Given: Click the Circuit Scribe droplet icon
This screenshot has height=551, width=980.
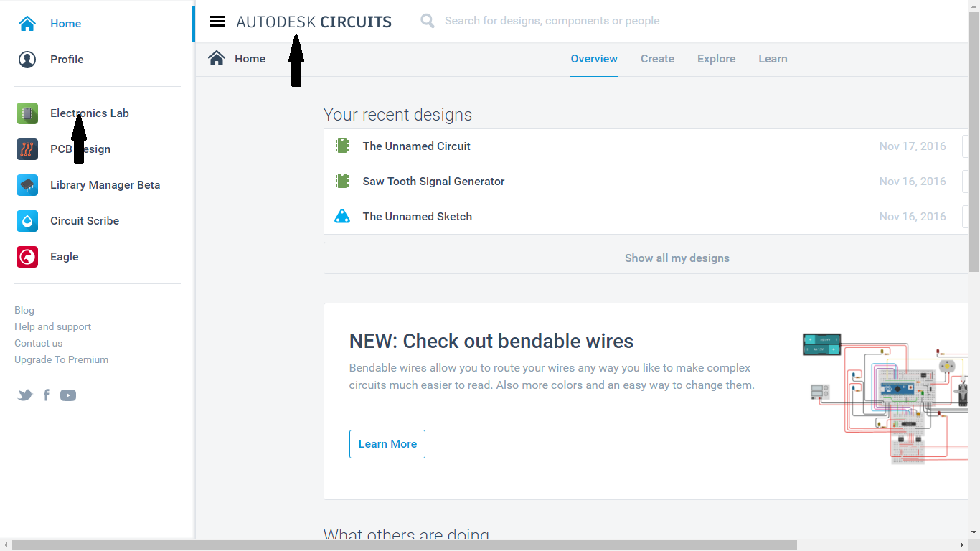Looking at the screenshot, I should [x=27, y=221].
